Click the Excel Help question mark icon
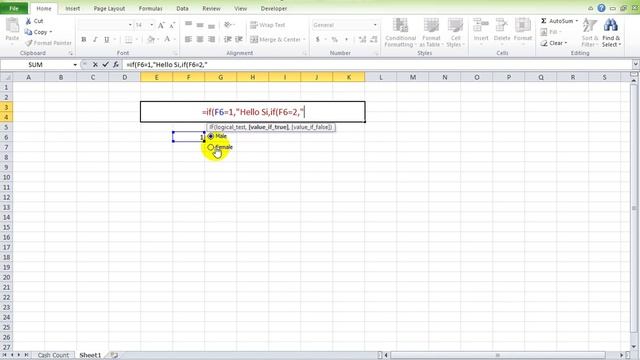640x360 pixels. [602, 8]
